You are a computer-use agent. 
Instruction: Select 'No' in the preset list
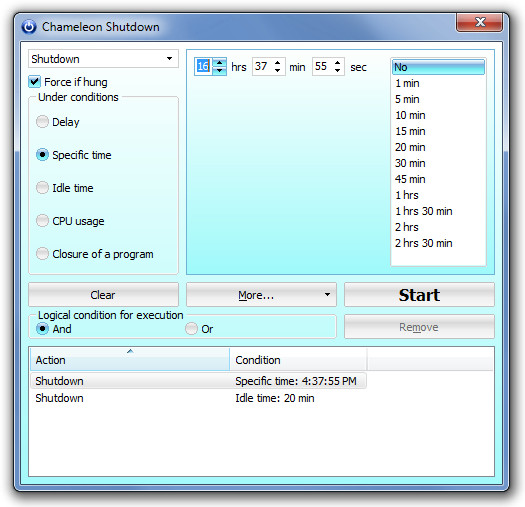coord(438,67)
